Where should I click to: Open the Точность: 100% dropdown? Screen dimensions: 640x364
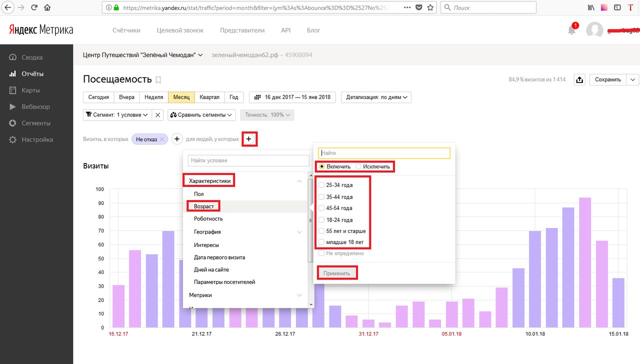click(267, 115)
